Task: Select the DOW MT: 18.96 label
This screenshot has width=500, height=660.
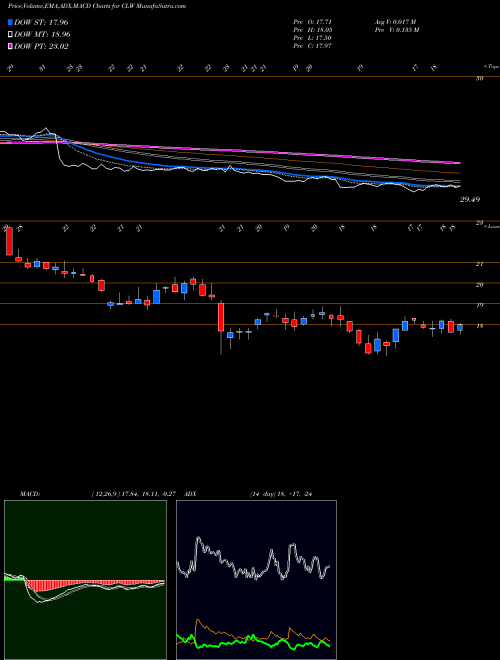Action: pyautogui.click(x=42, y=35)
